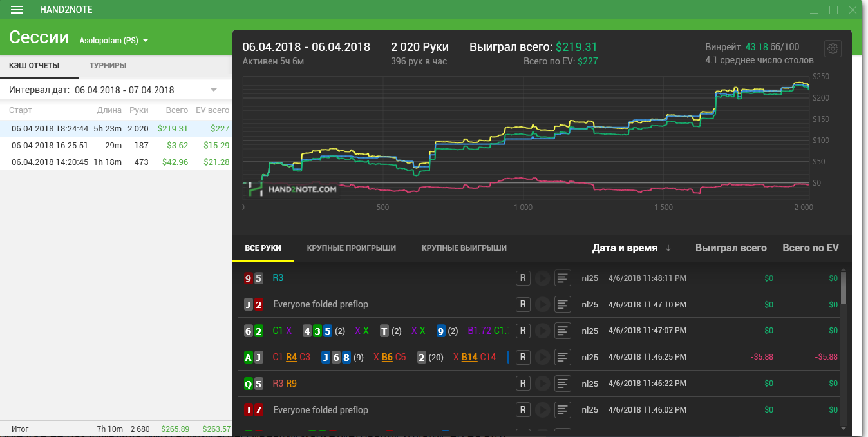Click R button in the 9 5 R3 row
The image size is (868, 437).
523,278
